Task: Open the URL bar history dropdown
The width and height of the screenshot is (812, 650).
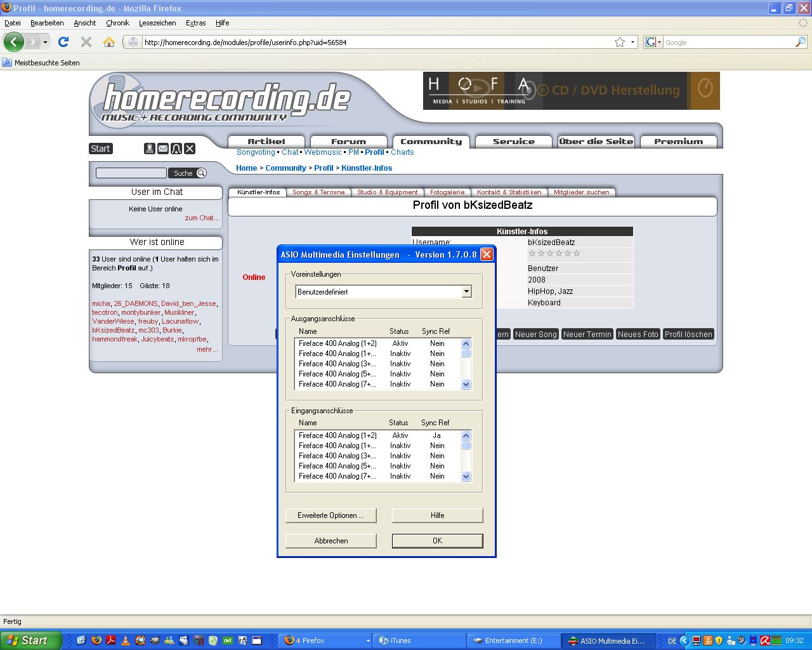Action: [x=632, y=43]
